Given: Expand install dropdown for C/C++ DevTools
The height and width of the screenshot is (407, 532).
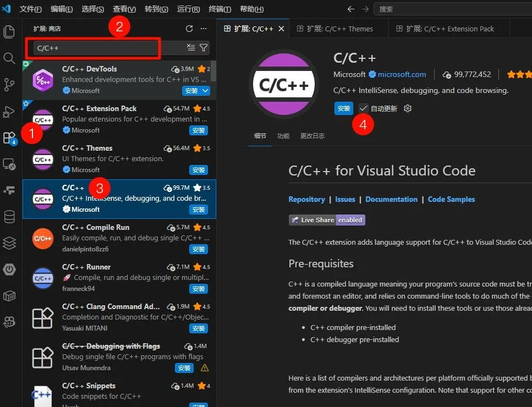Looking at the screenshot, I should pyautogui.click(x=205, y=91).
